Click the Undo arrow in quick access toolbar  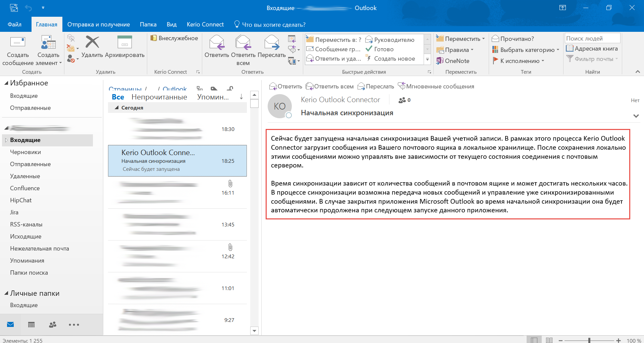tap(29, 8)
